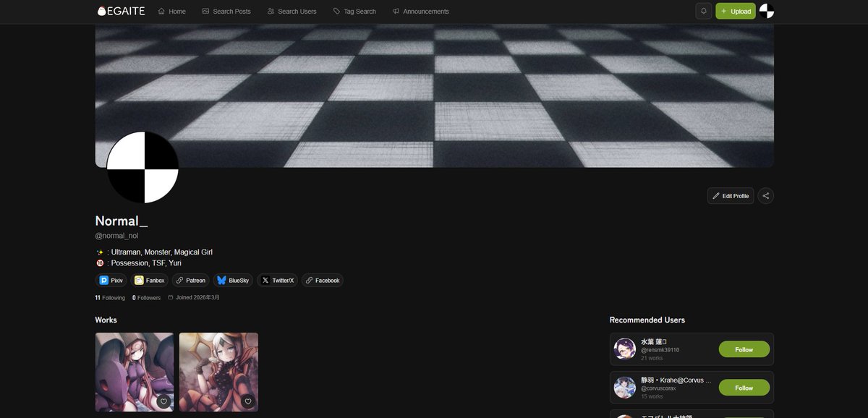The width and height of the screenshot is (868, 418).
Task: Click the "15 works" count text
Action: 652,396
